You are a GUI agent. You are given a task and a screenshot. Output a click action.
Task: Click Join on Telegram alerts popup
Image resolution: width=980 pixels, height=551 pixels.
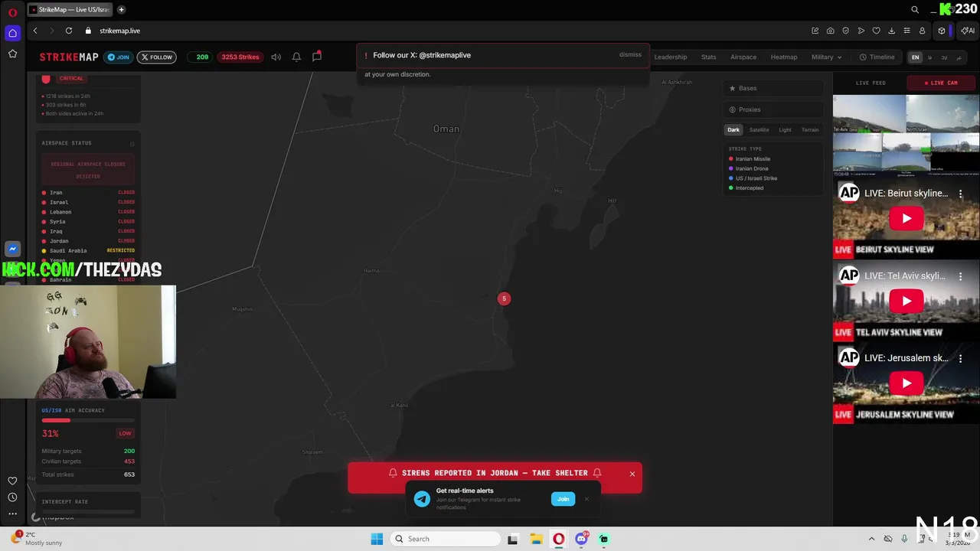coord(563,499)
